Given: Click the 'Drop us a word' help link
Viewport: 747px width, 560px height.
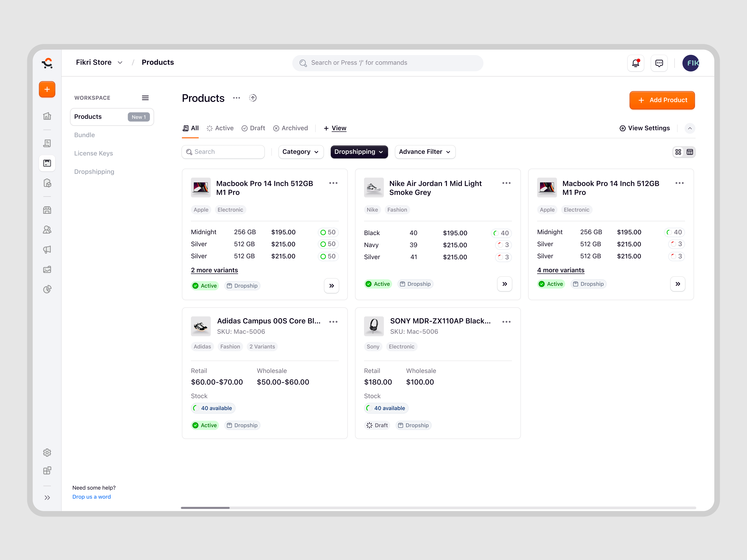Looking at the screenshot, I should pyautogui.click(x=92, y=497).
